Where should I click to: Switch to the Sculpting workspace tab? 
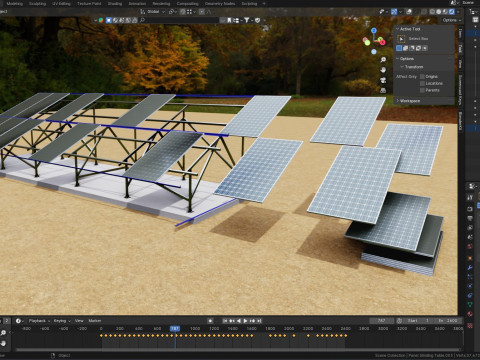coord(37,4)
